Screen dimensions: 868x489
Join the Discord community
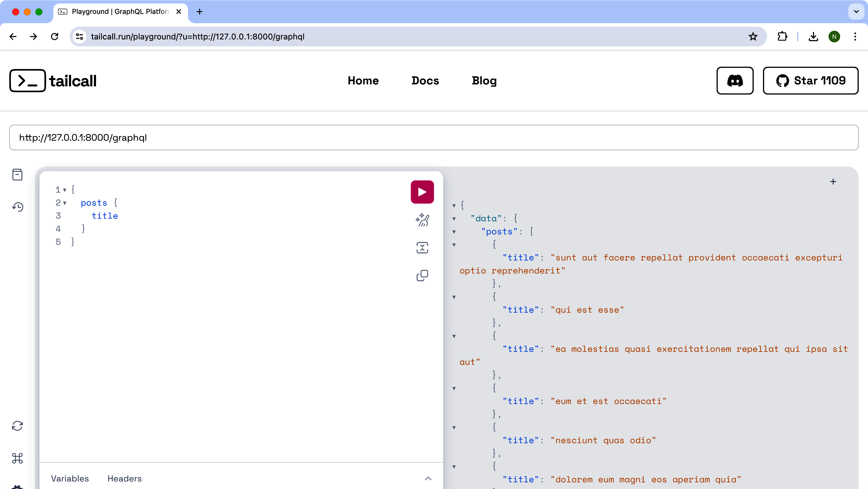pyautogui.click(x=735, y=81)
